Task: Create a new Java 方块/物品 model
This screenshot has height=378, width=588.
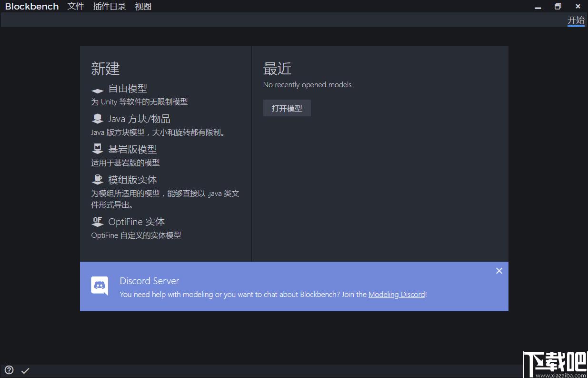Action: (x=139, y=119)
